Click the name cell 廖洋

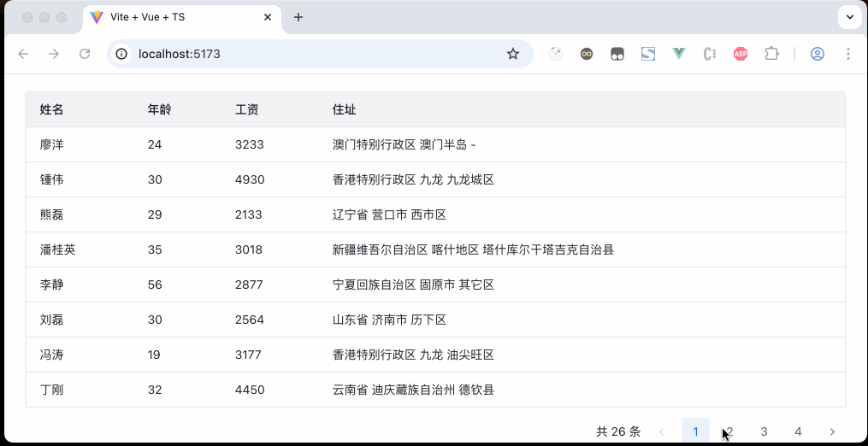52,144
